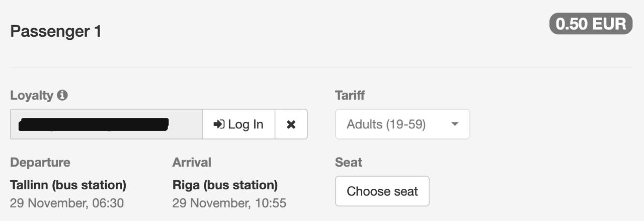Open the Tariff dropdown
The height and width of the screenshot is (221, 644).
click(x=403, y=124)
